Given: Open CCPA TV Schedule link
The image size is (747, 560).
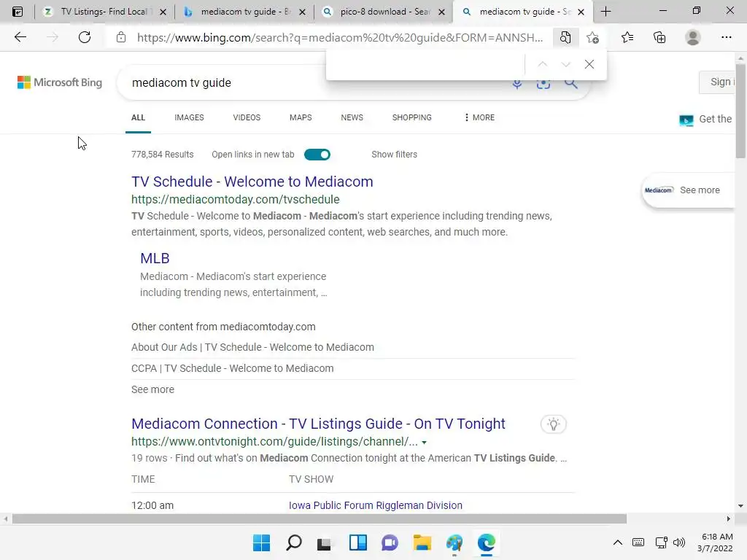Looking at the screenshot, I should [233, 368].
